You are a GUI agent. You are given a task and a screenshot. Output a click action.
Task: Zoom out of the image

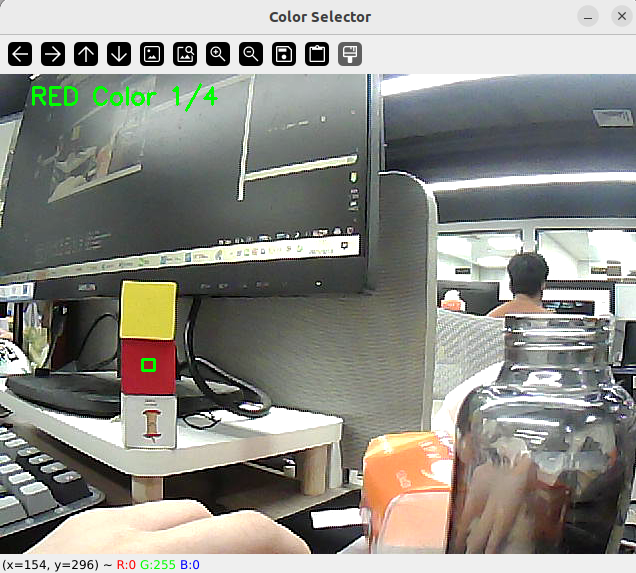pyautogui.click(x=251, y=54)
